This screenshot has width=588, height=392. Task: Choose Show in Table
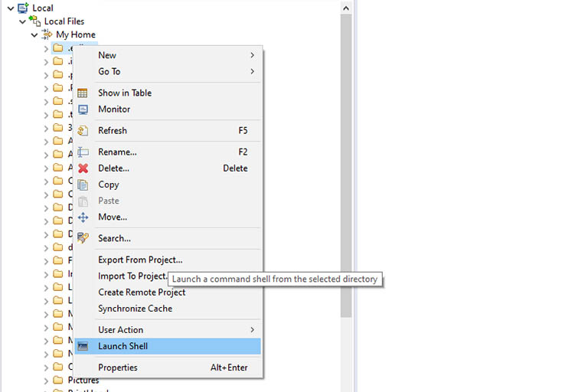tap(168, 93)
